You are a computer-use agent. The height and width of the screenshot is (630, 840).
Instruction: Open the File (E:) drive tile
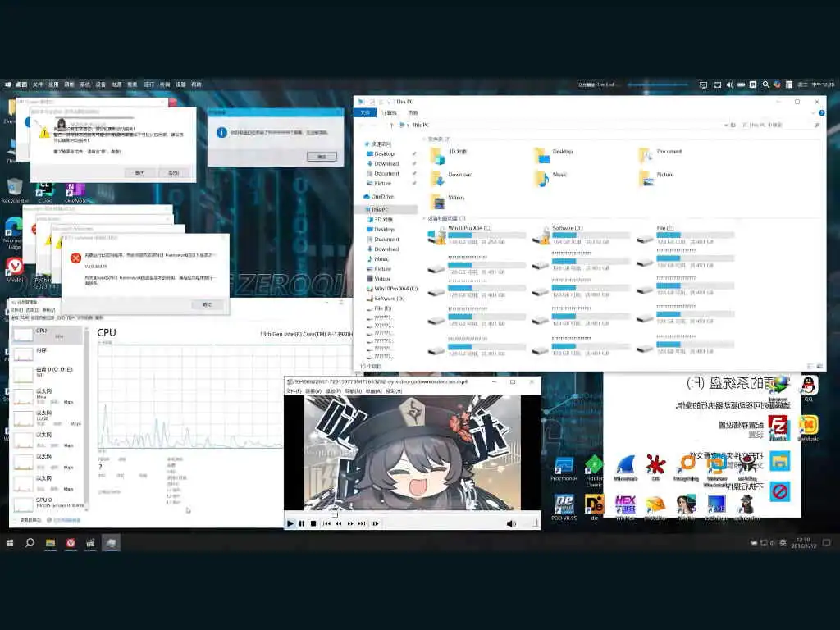click(x=686, y=235)
